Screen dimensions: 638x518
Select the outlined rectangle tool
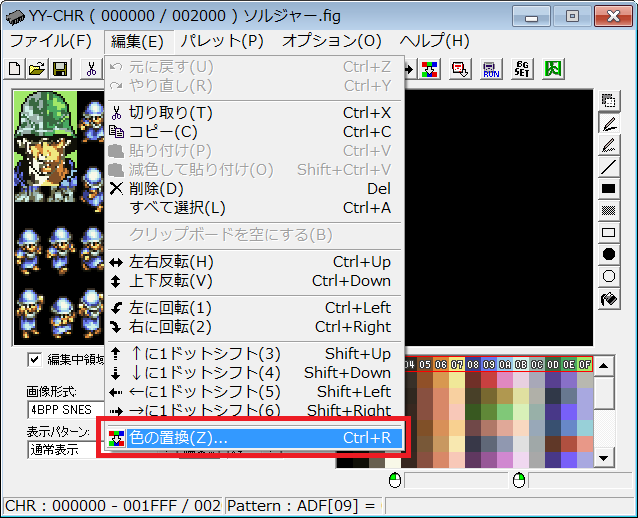[x=609, y=232]
